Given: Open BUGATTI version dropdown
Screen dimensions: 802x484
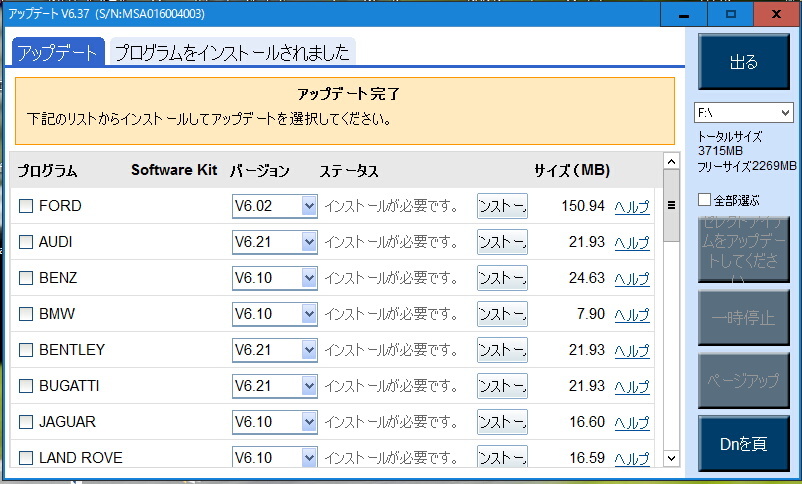Looking at the screenshot, I should [275, 386].
